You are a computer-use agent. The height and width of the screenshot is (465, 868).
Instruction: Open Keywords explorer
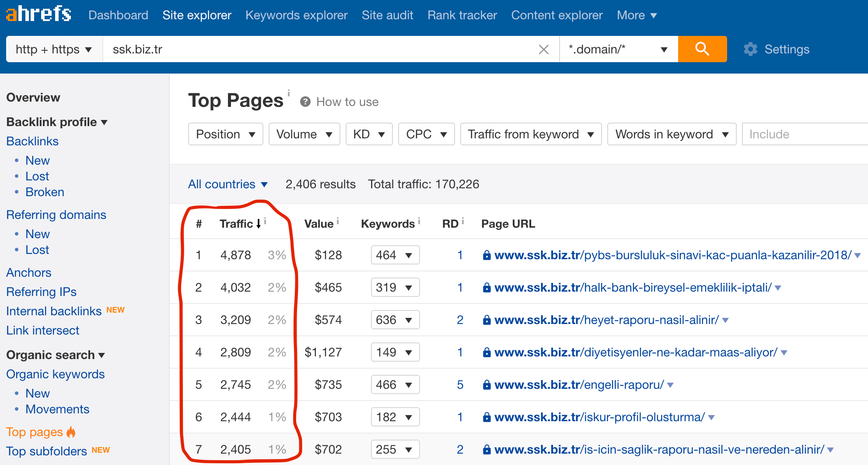(297, 15)
